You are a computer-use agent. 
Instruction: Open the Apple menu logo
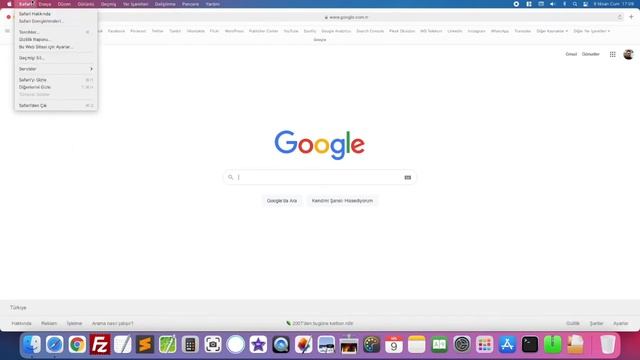click(9, 4)
